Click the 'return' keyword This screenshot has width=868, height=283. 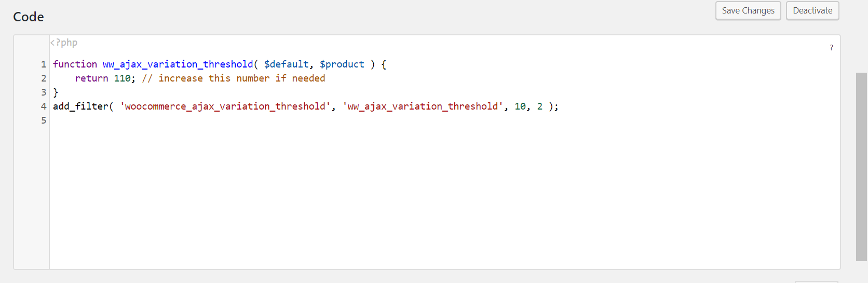92,78
